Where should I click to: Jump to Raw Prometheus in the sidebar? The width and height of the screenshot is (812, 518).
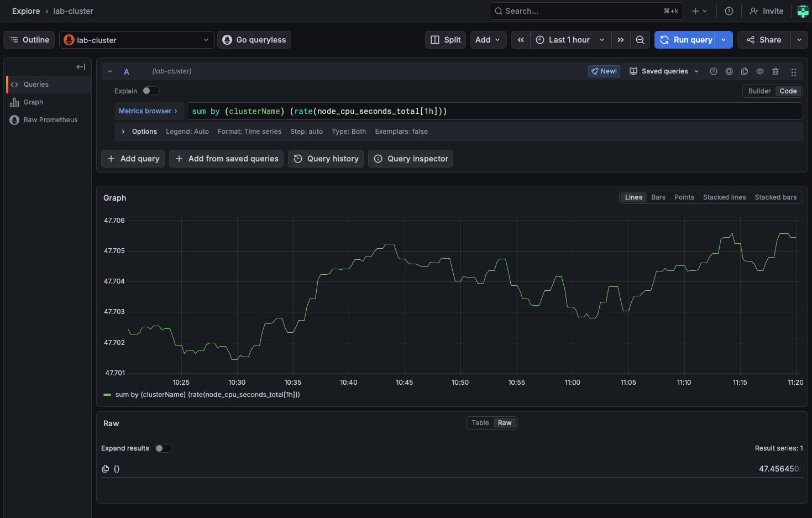pos(48,120)
